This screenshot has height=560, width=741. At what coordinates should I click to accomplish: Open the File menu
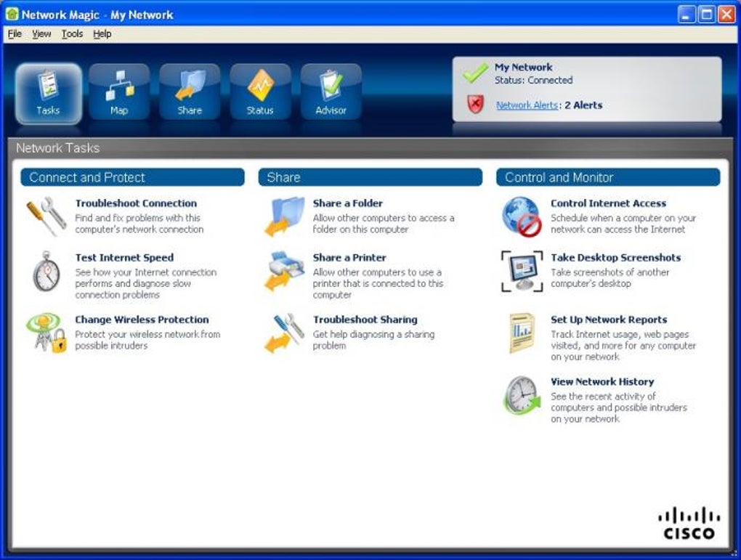15,33
